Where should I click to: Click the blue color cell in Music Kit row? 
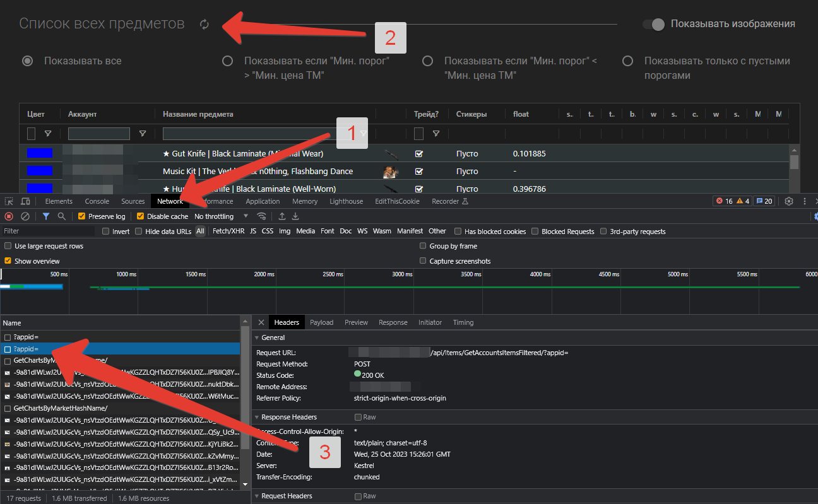pos(40,171)
